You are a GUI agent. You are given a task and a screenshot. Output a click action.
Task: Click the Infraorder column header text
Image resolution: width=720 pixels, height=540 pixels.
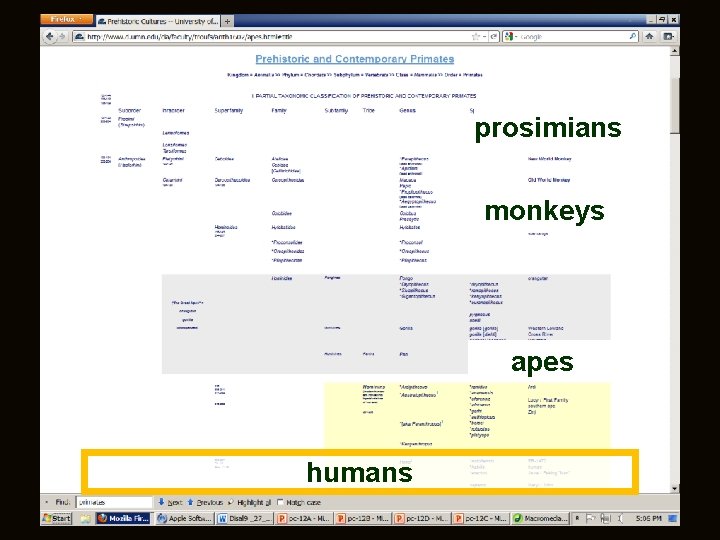pyautogui.click(x=174, y=110)
